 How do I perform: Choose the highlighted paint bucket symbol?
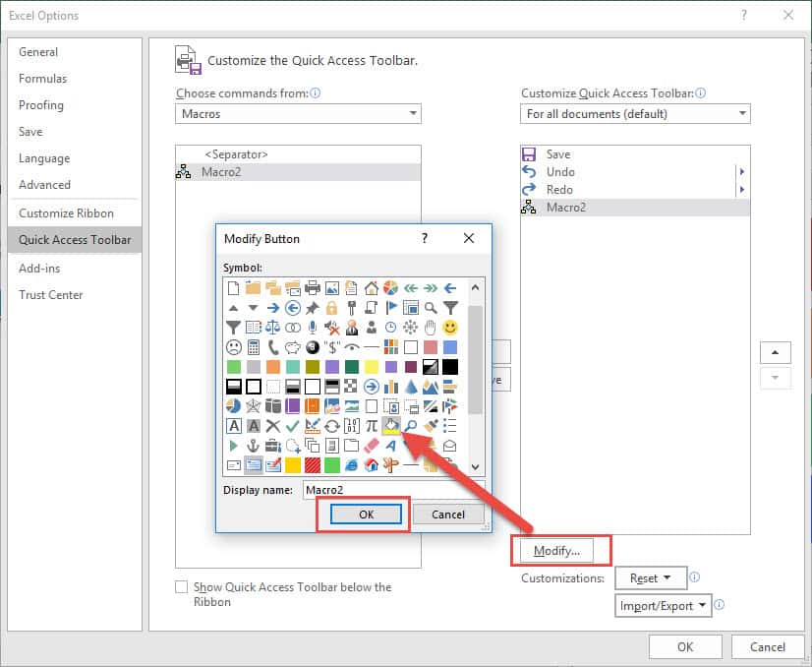pos(391,426)
